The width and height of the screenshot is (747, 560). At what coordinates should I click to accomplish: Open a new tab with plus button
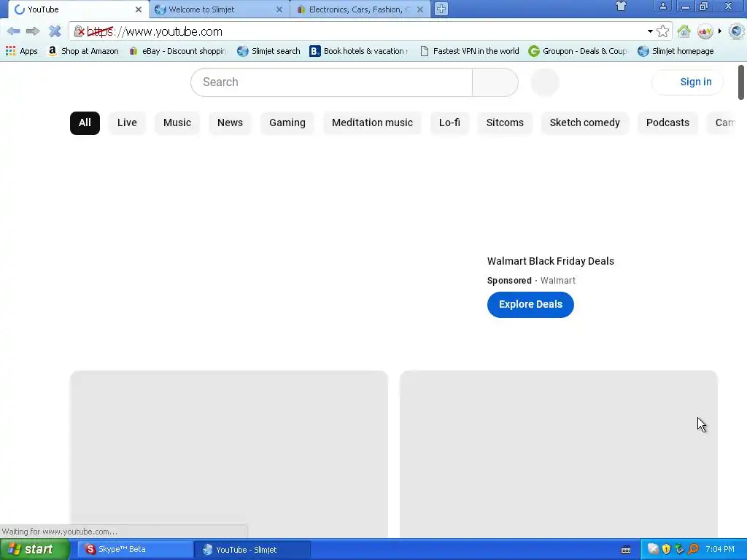[441, 9]
